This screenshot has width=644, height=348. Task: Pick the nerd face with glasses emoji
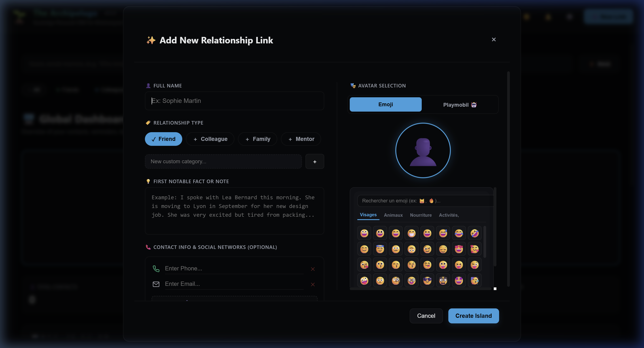click(x=411, y=280)
